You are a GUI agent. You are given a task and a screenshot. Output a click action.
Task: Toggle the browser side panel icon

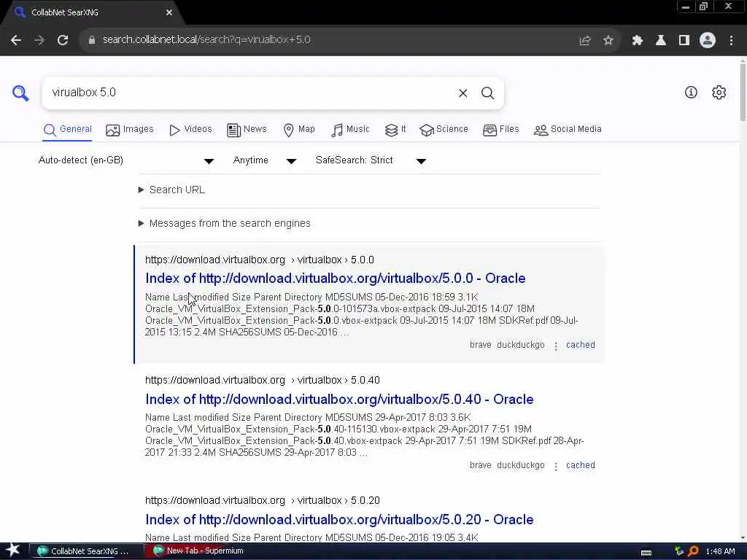click(684, 41)
